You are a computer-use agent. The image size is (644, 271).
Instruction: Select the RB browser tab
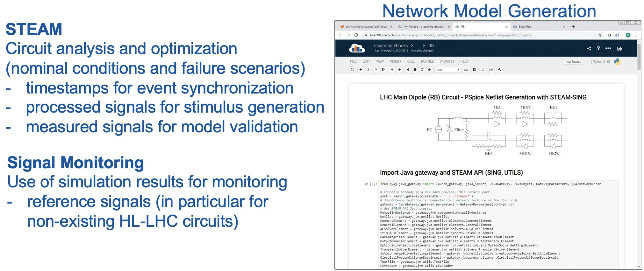(x=481, y=27)
